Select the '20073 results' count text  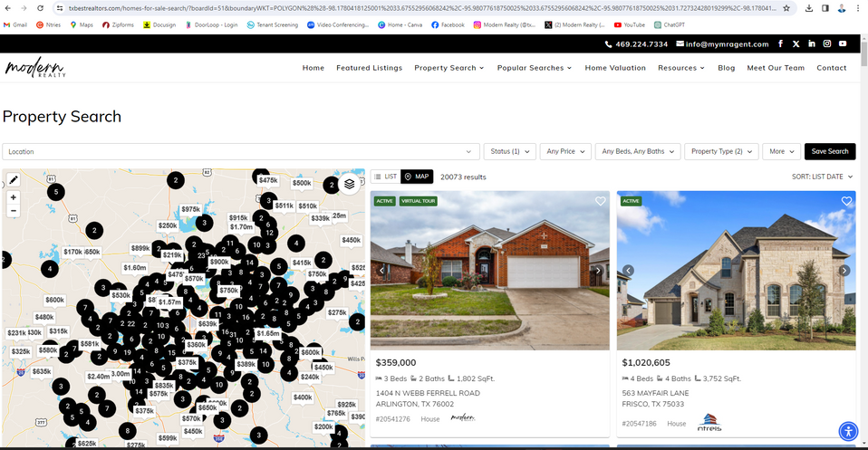(463, 177)
